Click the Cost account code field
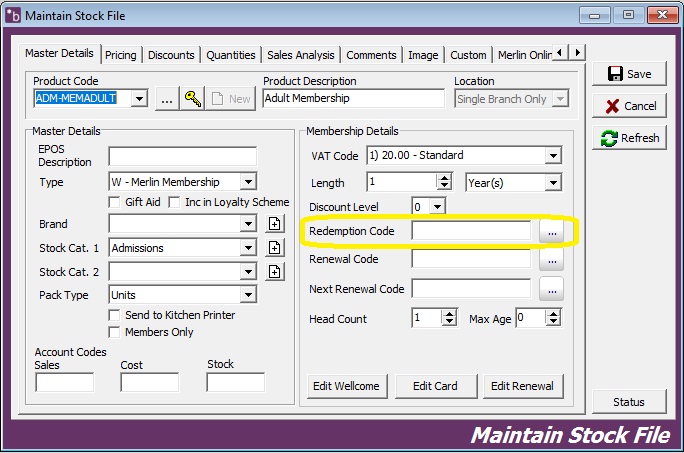Screen dimensions: 684x453 pos(150,382)
